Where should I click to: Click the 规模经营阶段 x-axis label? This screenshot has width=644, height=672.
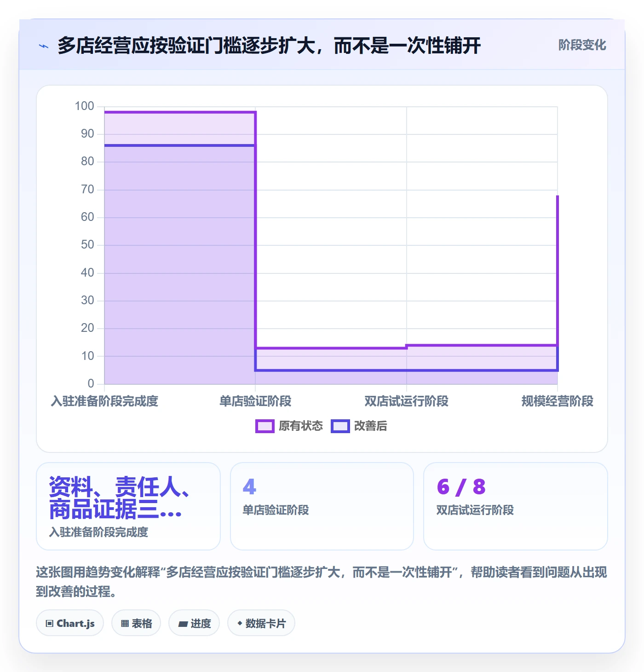pos(558,401)
